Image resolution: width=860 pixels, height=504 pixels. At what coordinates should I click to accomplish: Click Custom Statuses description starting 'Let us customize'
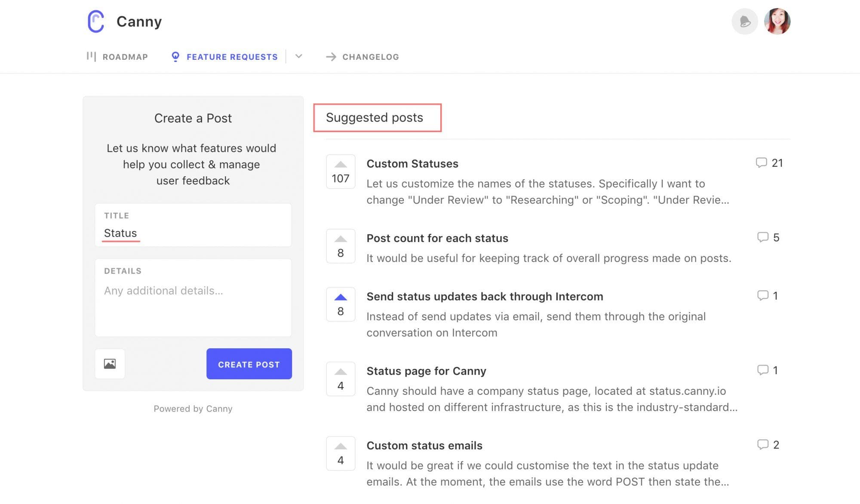(x=548, y=192)
